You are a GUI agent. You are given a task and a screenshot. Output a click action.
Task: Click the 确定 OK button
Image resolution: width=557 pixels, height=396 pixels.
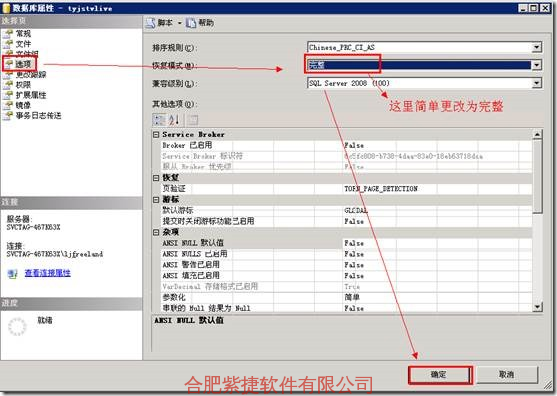click(x=439, y=375)
